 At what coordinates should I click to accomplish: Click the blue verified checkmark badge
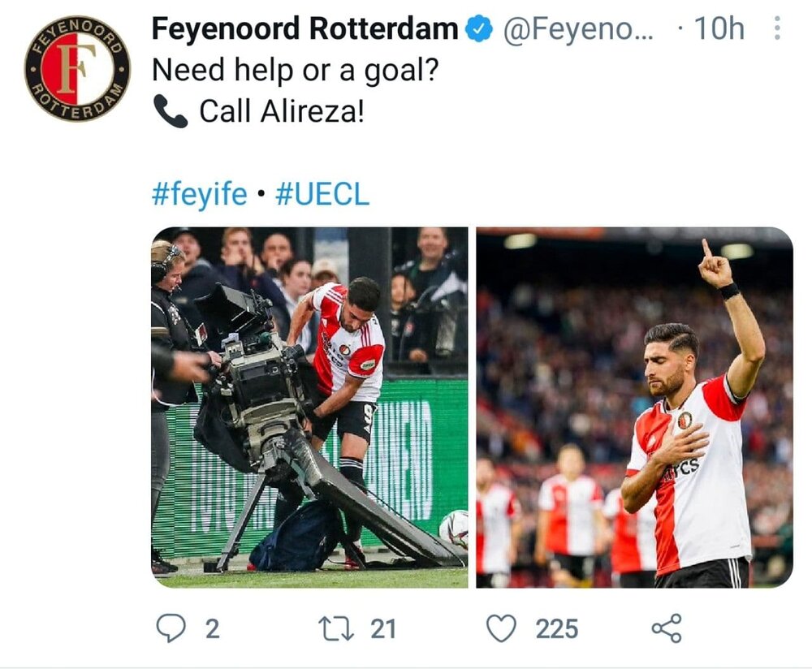coord(480,30)
